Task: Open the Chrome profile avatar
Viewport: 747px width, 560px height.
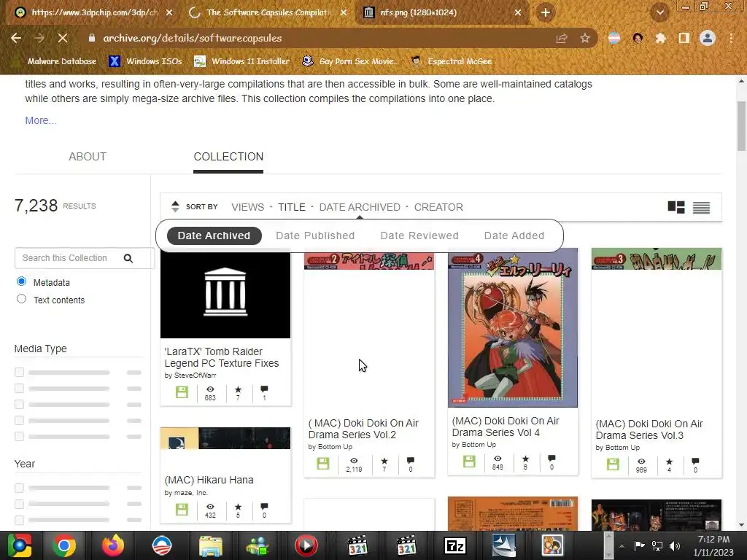Action: pyautogui.click(x=708, y=38)
